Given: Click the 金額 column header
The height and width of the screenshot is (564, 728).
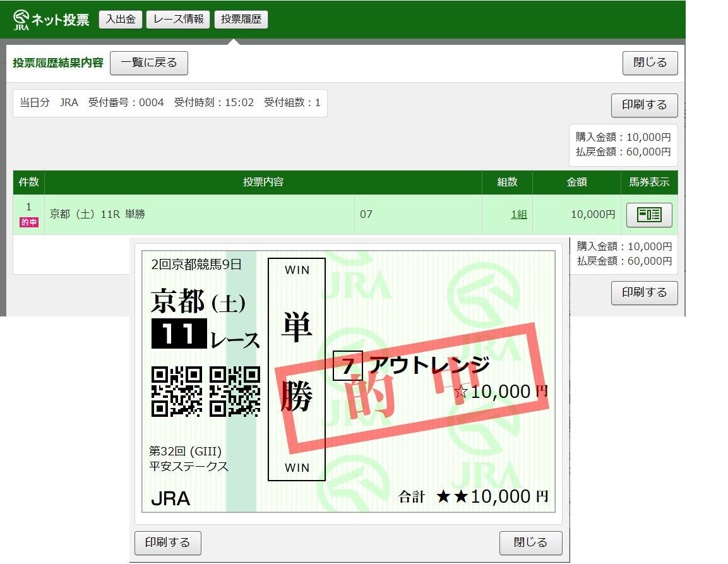Looking at the screenshot, I should click(576, 182).
